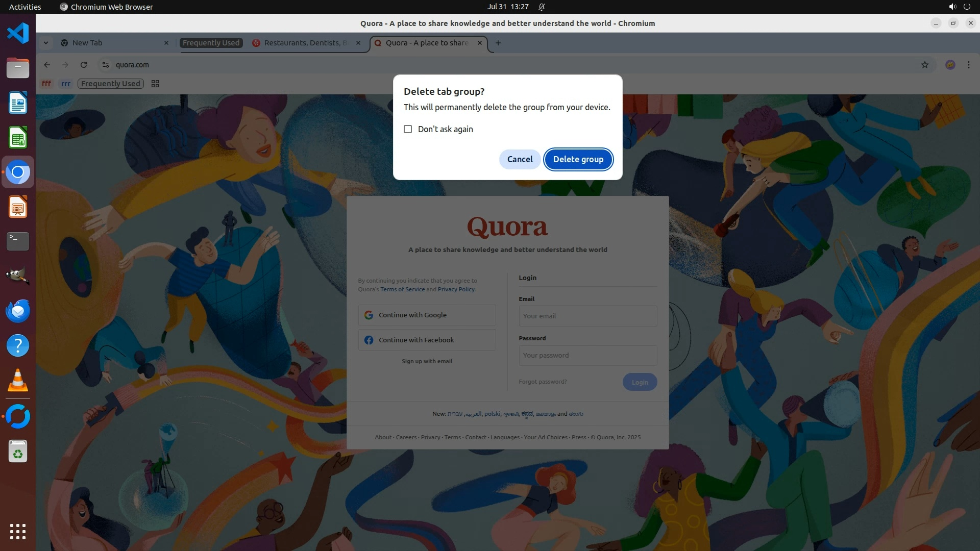This screenshot has height=551, width=980.
Task: Go back with the back arrow
Action: [47, 65]
